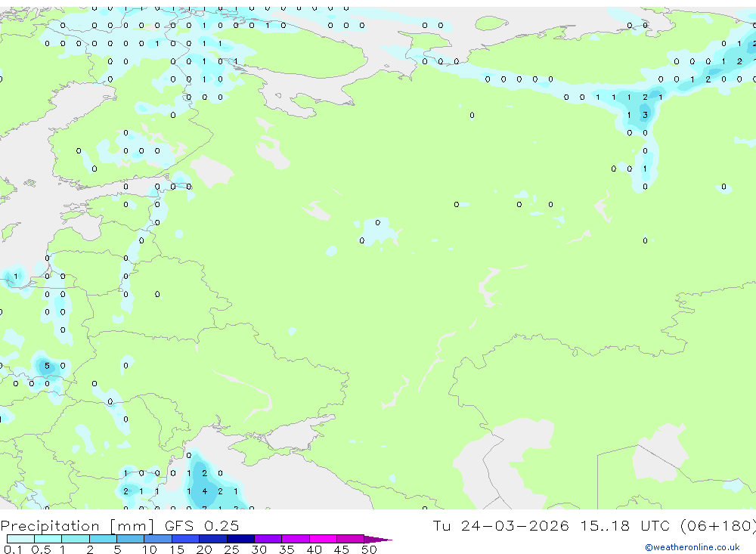Select the 15–20 mm blue legend swatch
This screenshot has width=756, height=554.
click(185, 539)
